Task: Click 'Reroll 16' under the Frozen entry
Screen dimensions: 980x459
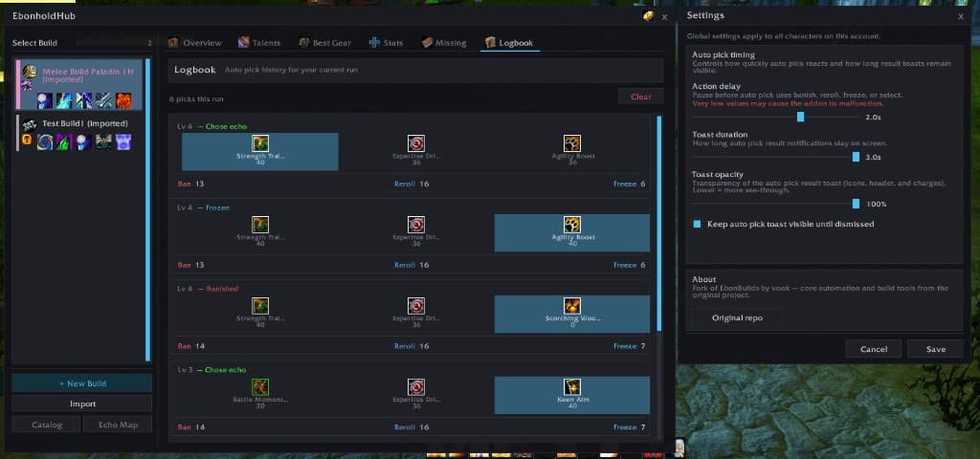Action: click(412, 266)
